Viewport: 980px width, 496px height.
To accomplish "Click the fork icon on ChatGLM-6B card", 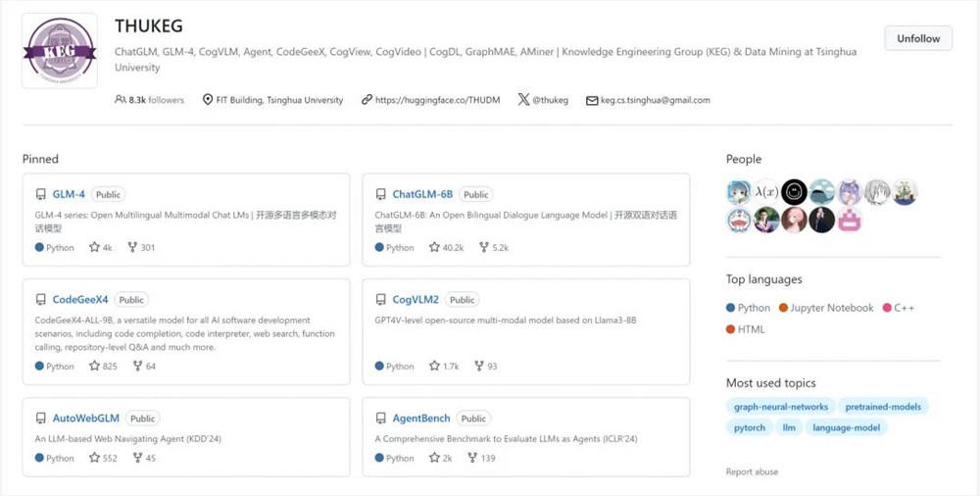I will (484, 248).
